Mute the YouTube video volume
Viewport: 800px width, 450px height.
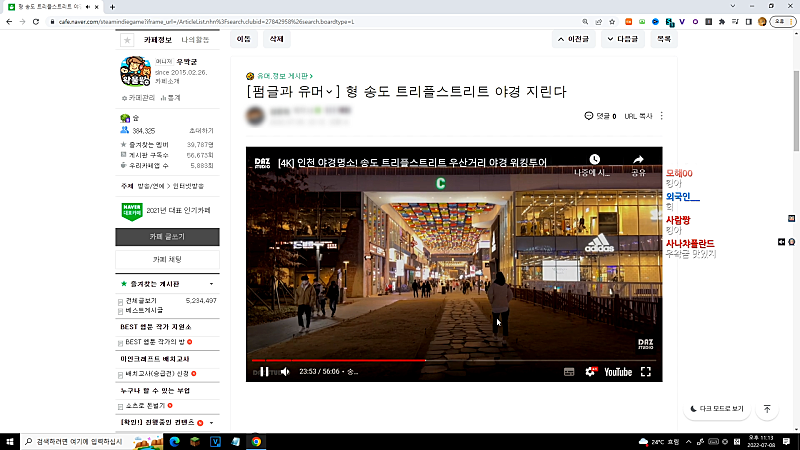pos(285,371)
